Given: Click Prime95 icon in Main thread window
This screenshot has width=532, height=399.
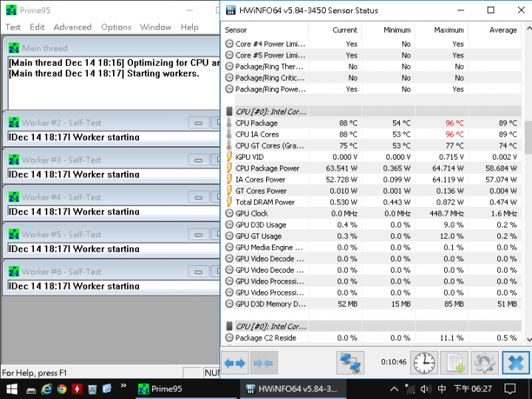Looking at the screenshot, I should pyautogui.click(x=13, y=48).
